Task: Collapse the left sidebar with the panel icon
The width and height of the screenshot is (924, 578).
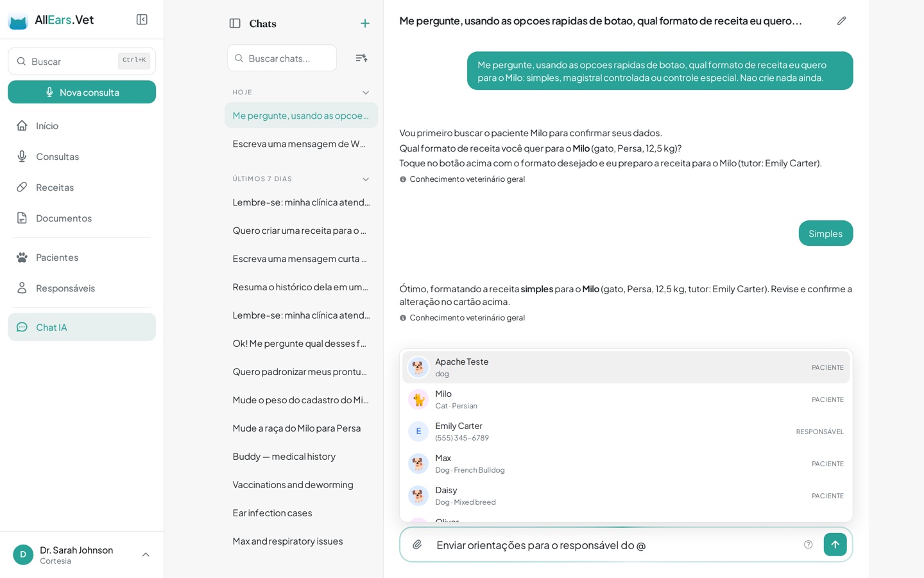Action: pyautogui.click(x=142, y=19)
